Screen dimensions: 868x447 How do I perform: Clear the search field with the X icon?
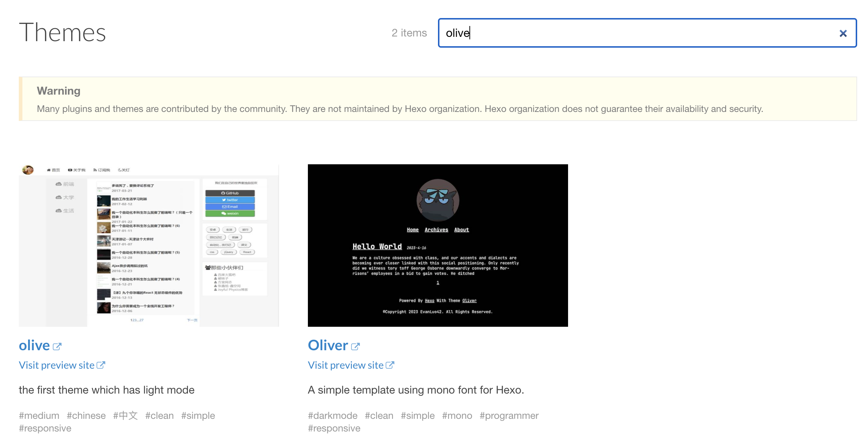pos(843,34)
